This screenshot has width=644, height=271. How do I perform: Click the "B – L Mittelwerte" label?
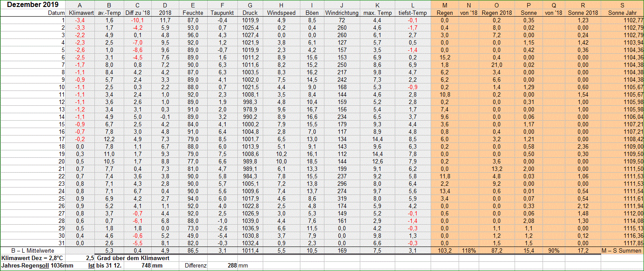[x=32, y=251]
